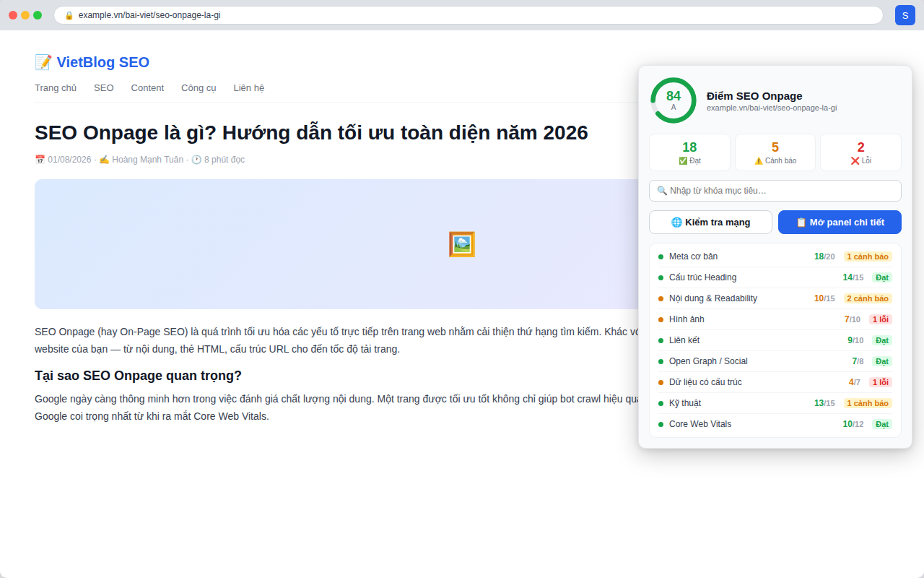Select the Core Web Vitals row
Image resolution: width=924 pixels, height=578 pixels.
pyautogui.click(x=775, y=424)
